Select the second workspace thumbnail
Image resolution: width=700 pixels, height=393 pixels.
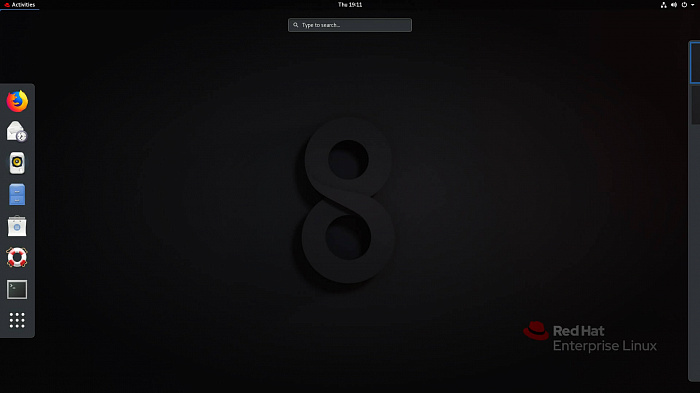pos(696,105)
